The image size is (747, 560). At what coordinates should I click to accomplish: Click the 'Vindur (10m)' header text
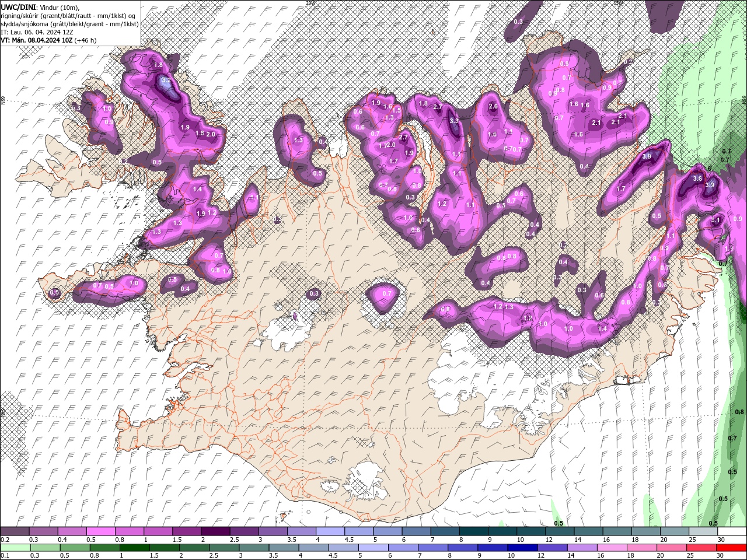60,6
